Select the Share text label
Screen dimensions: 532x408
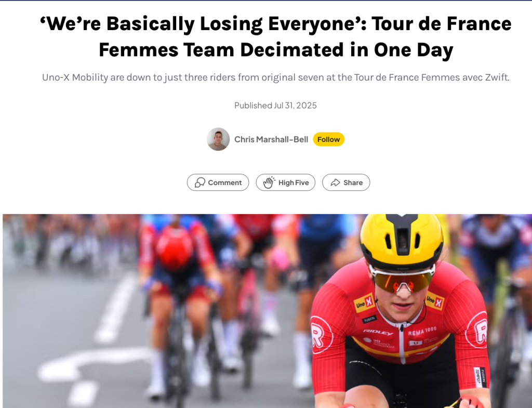(x=353, y=182)
